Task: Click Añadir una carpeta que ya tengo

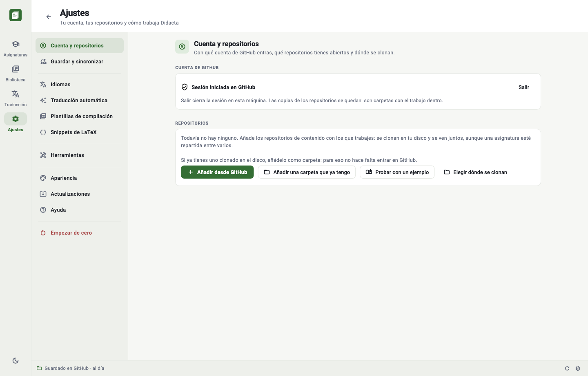Action: tap(307, 172)
